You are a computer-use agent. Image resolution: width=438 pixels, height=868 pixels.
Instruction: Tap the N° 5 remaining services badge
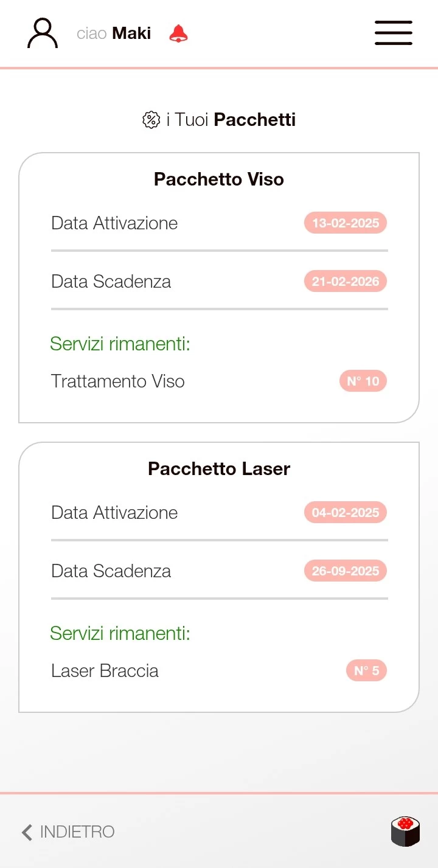pyautogui.click(x=366, y=671)
